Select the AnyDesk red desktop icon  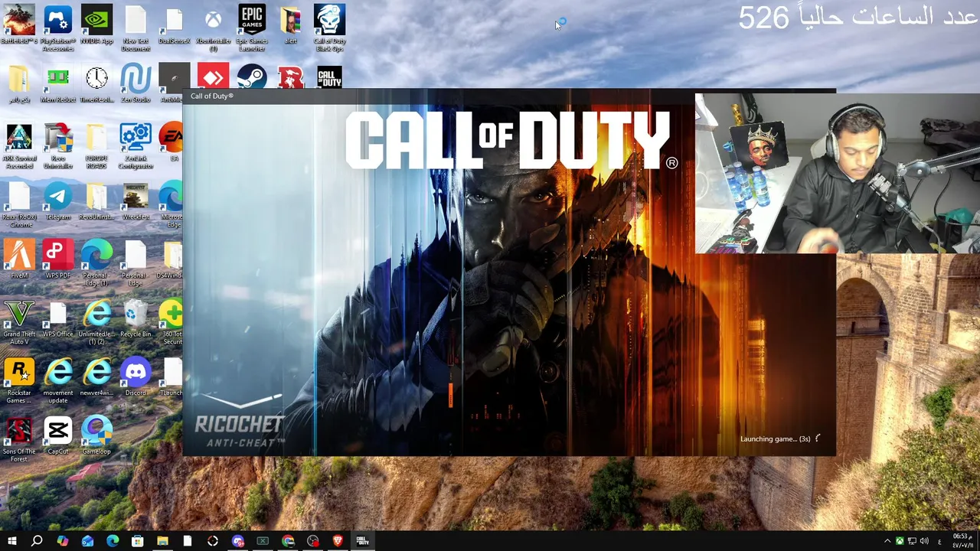pyautogui.click(x=213, y=77)
